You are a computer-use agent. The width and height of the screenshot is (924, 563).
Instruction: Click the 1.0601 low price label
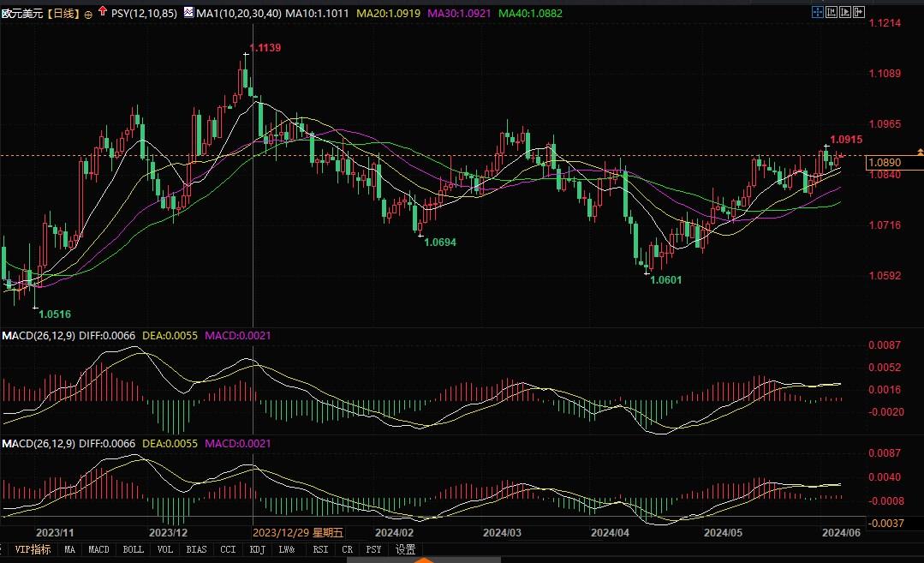(666, 280)
